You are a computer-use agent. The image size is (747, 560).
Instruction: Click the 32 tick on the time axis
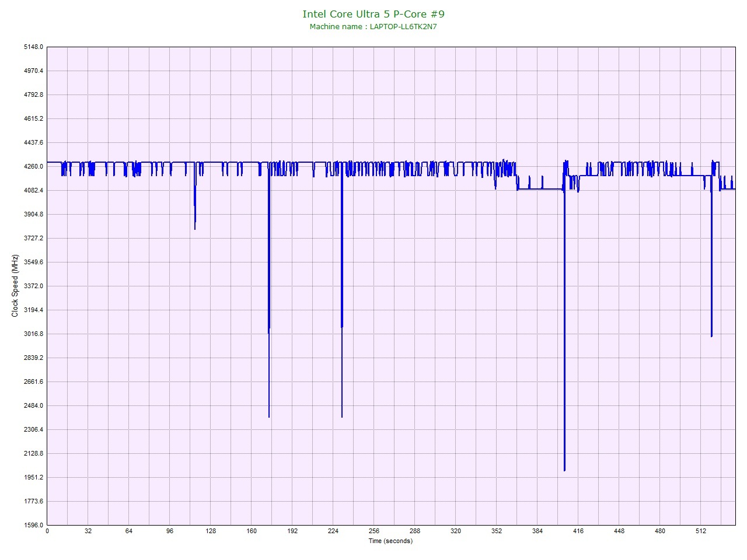click(88, 531)
